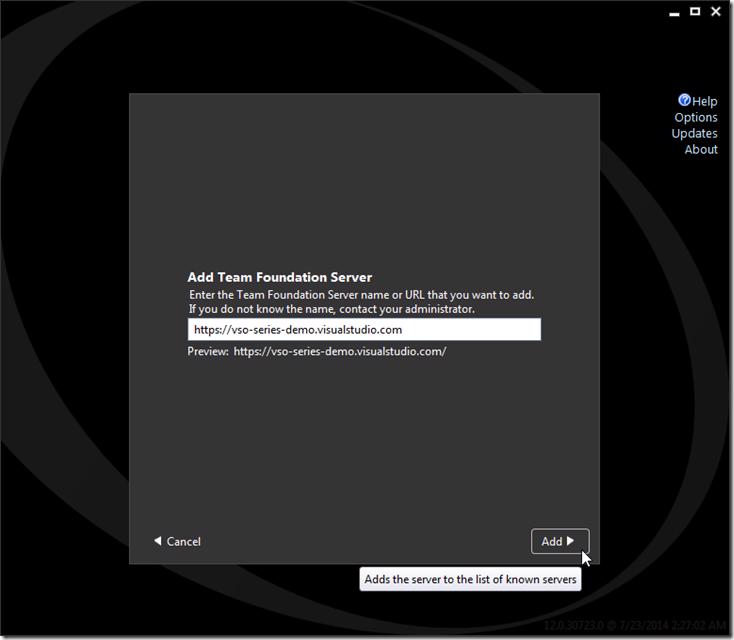The width and height of the screenshot is (734, 640).
Task: Open the About link
Action: pyautogui.click(x=701, y=149)
